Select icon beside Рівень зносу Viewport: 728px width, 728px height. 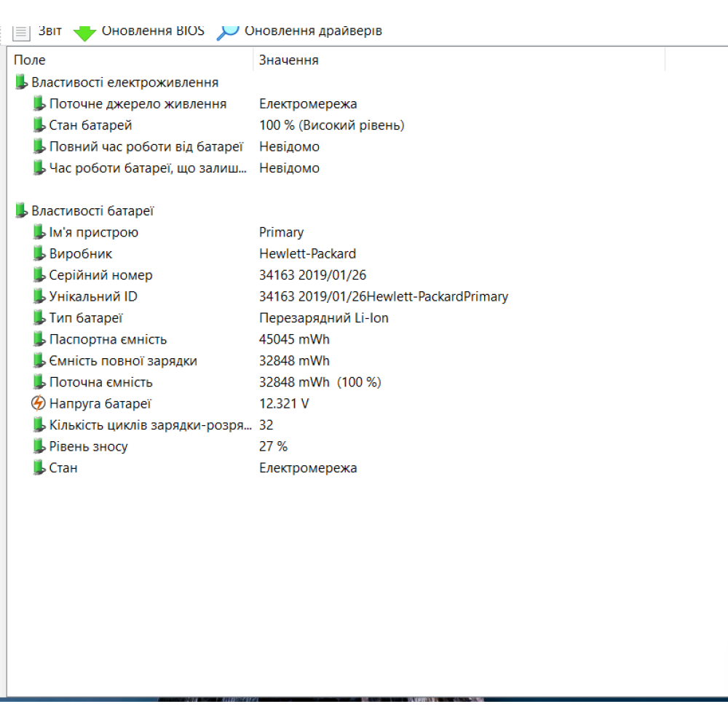click(39, 446)
